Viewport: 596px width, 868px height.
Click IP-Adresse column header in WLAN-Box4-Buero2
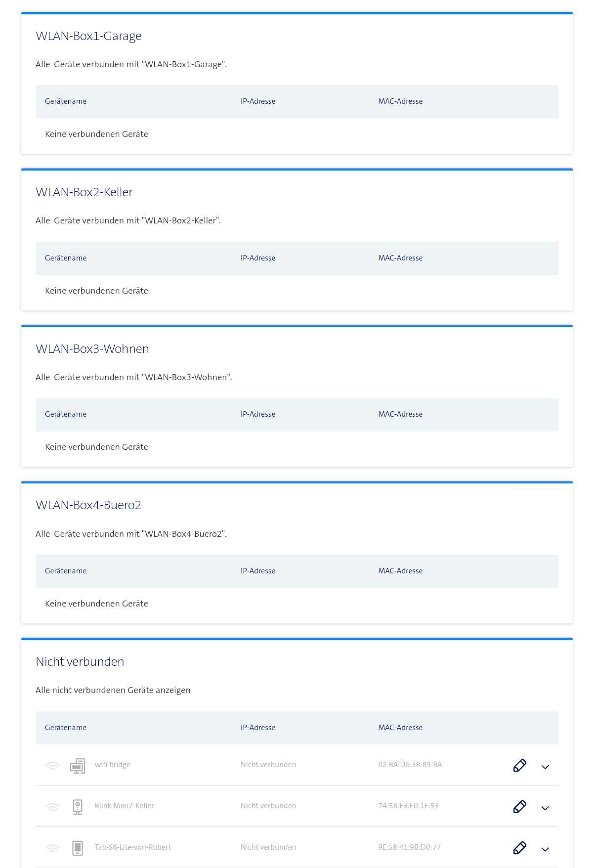pos(258,571)
